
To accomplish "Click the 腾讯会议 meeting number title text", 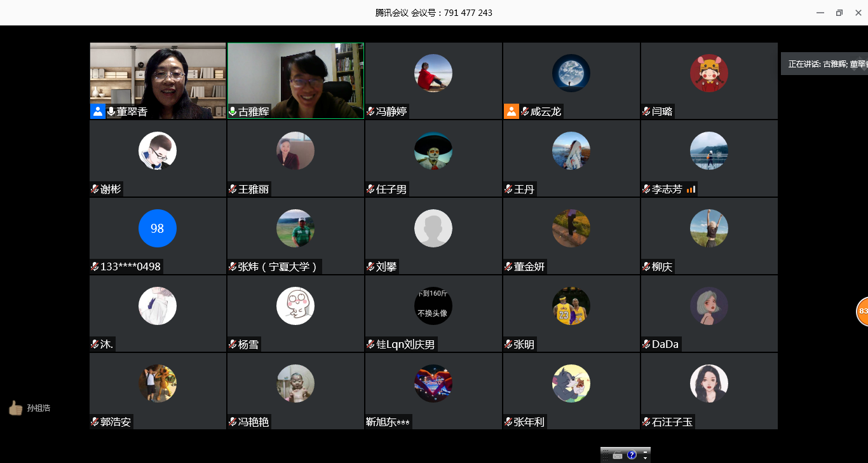I will (x=433, y=13).
